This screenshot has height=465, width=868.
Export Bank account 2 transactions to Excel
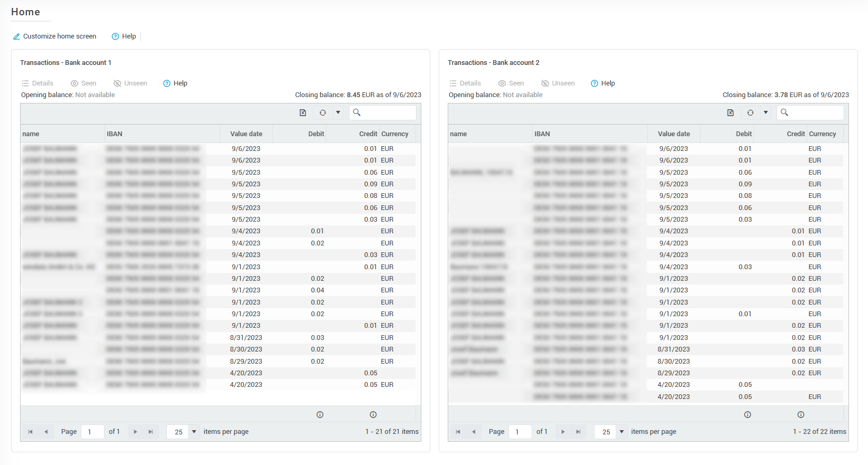[730, 112]
